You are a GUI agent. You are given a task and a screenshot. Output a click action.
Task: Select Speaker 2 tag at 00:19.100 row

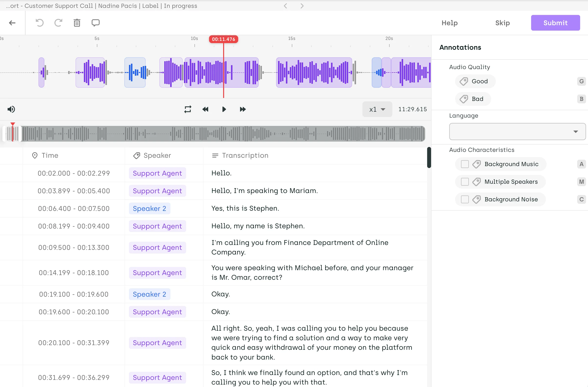(150, 294)
